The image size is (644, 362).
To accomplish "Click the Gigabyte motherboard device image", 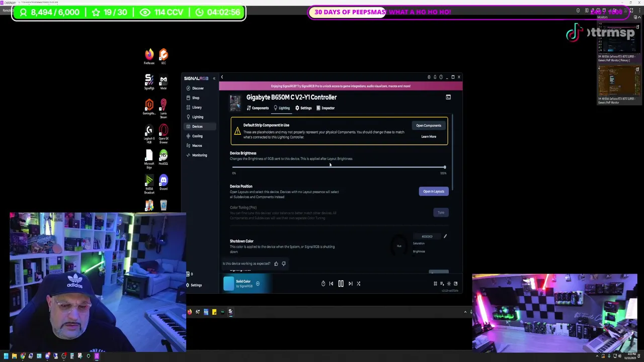I will point(235,103).
